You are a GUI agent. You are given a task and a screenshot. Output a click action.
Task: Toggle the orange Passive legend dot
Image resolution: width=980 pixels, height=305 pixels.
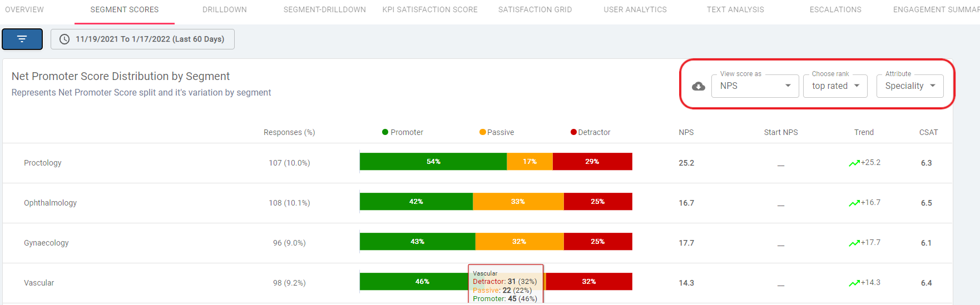482,132
